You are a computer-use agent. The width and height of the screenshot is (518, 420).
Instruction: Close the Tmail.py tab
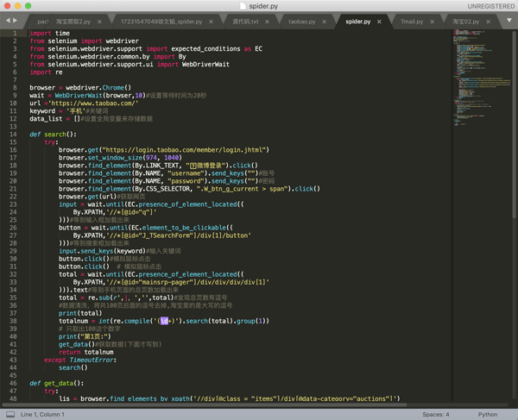[433, 22]
